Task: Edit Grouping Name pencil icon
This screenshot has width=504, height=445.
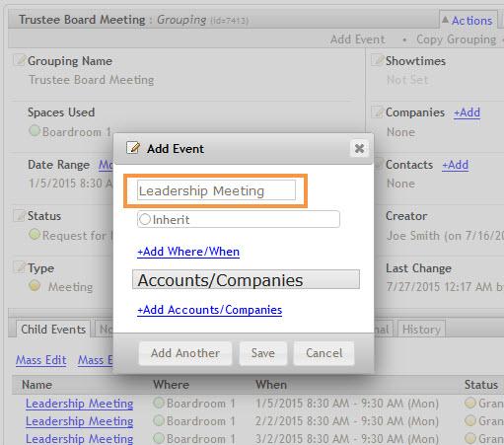Action: pos(20,60)
